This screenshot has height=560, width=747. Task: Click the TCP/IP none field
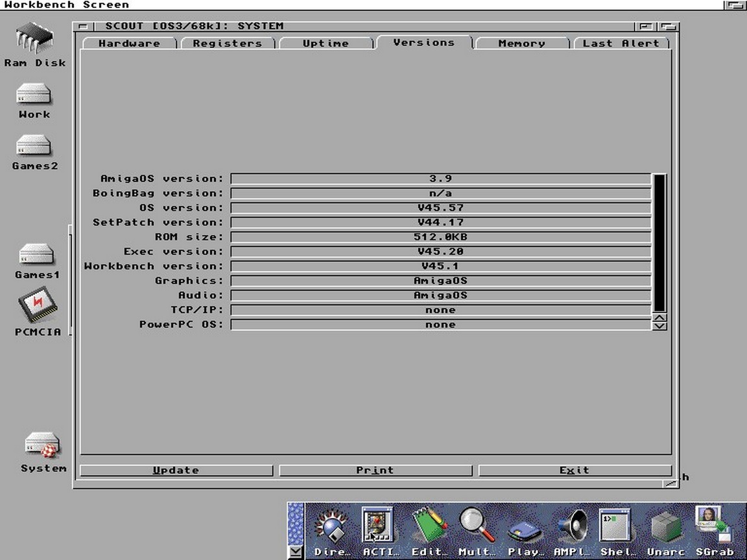coord(441,310)
